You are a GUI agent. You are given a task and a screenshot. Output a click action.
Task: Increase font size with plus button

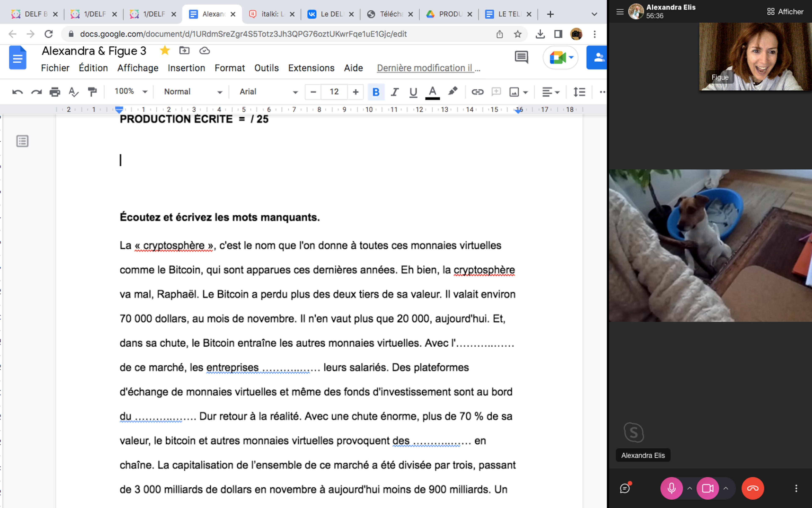(x=355, y=92)
